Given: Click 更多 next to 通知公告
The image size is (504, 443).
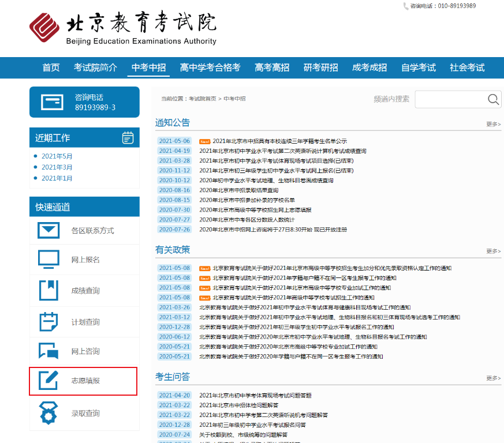Looking at the screenshot, I should click(494, 124).
